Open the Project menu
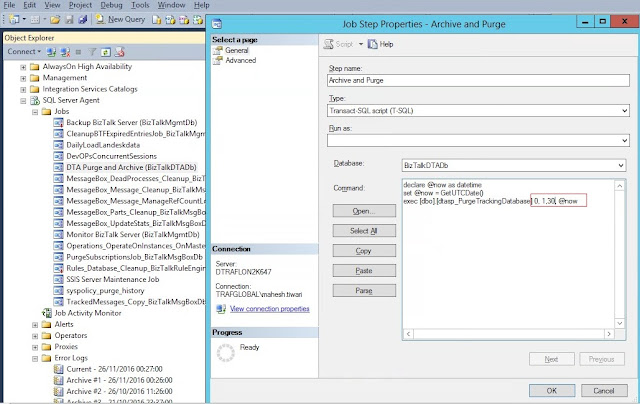This screenshot has height=404, width=640. click(80, 5)
